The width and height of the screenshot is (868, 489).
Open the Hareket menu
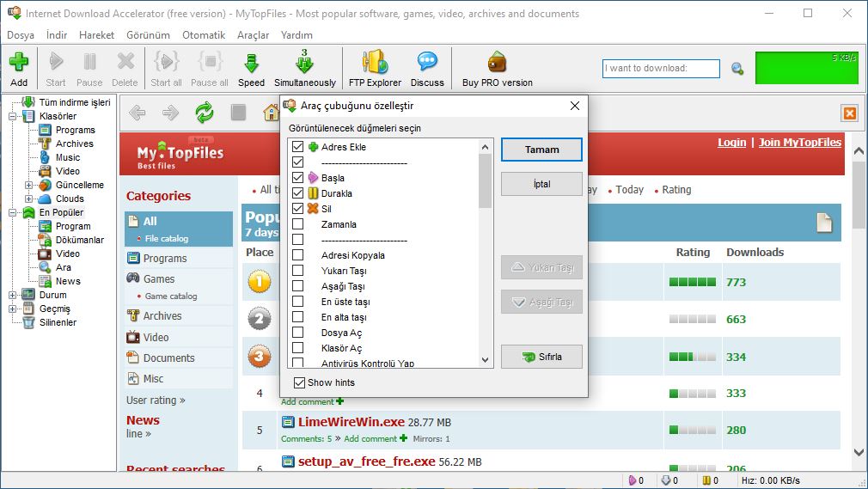click(96, 35)
